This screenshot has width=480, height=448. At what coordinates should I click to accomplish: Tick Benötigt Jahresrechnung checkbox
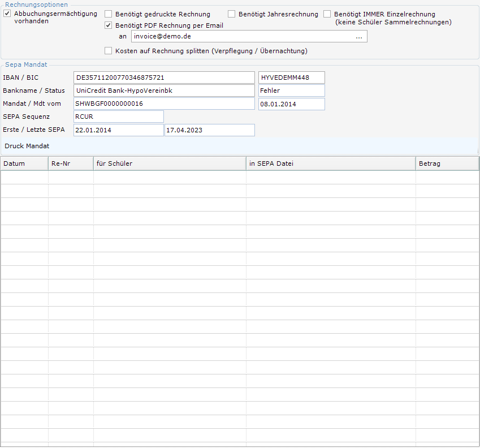coord(231,14)
